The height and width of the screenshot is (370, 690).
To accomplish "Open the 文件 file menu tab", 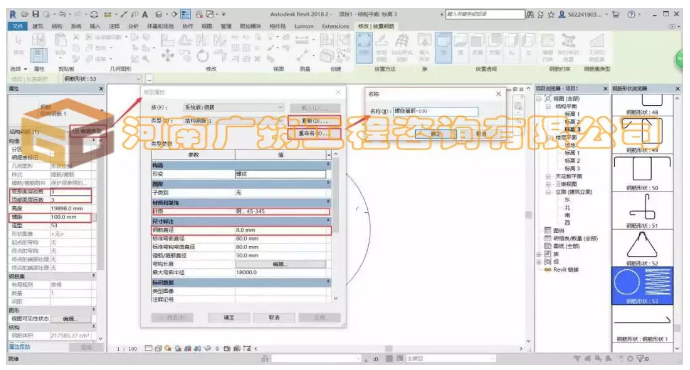I will [18, 26].
